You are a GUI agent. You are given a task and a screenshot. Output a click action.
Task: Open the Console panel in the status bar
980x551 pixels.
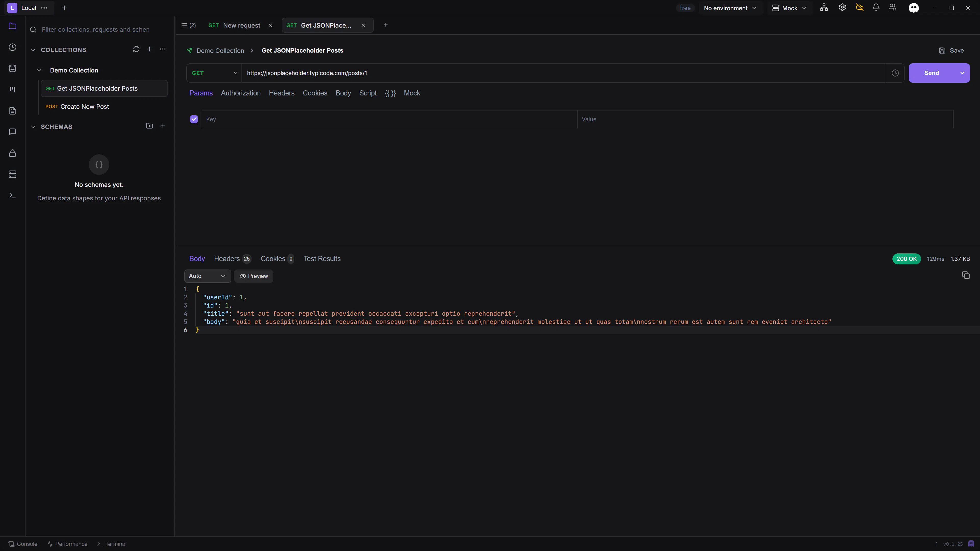[x=23, y=544]
